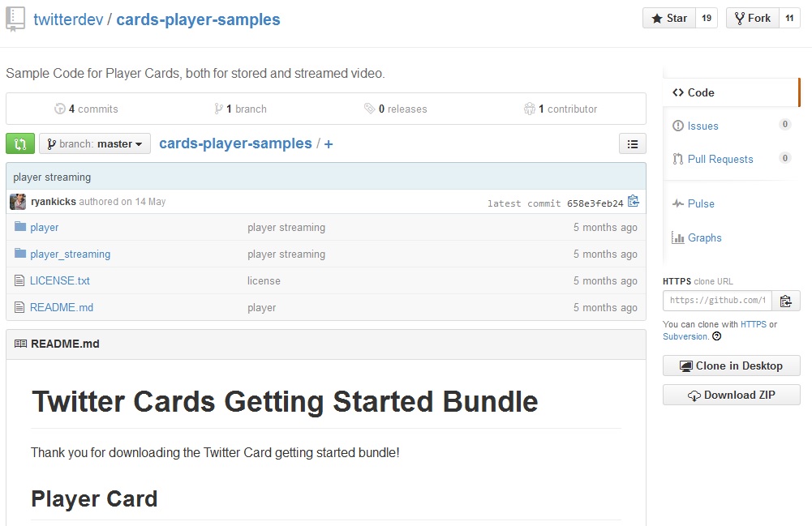The width and height of the screenshot is (812, 526).
Task: Click ryankicks avatar thumbnail
Action: click(x=18, y=202)
